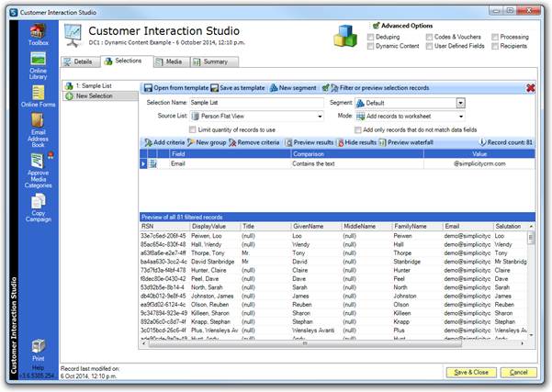
Task: Click the red X delete selection icon
Action: [x=530, y=88]
